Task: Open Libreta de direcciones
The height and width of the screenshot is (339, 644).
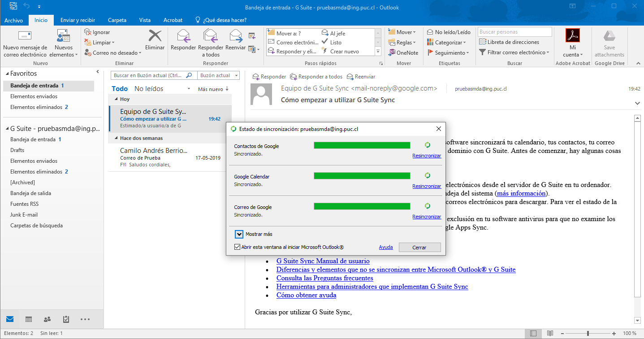Action: pyautogui.click(x=509, y=42)
